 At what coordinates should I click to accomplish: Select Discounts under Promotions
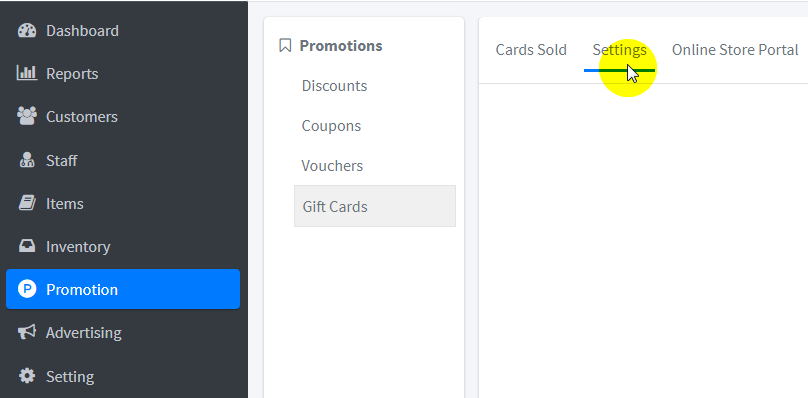334,86
